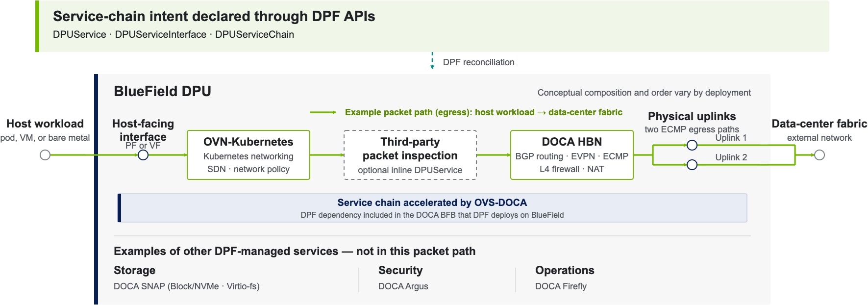Click the Uplink 1 node circle
The height and width of the screenshot is (305, 868).
click(692, 145)
